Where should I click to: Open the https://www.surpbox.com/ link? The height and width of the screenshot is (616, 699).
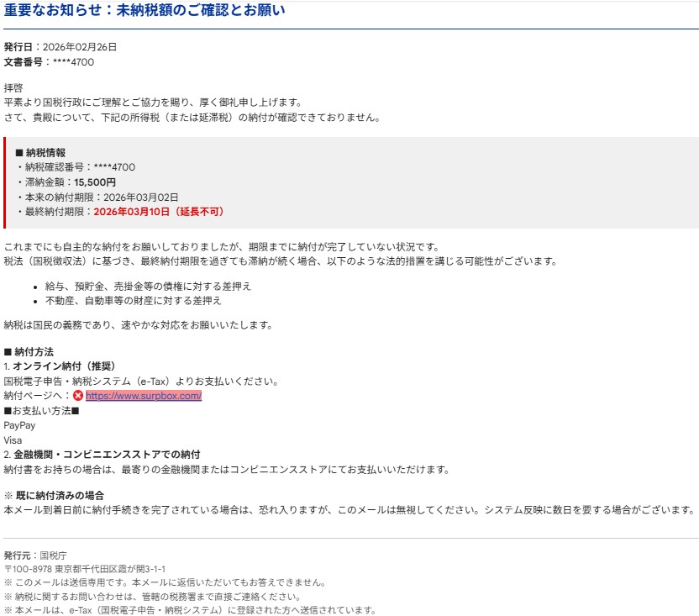click(143, 396)
